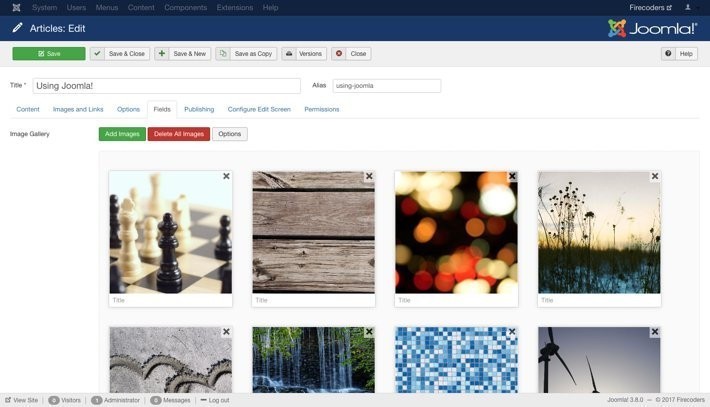Open the Firecoders site link
Image resolution: width=710 pixels, height=407 pixels.
pyautogui.click(x=650, y=8)
